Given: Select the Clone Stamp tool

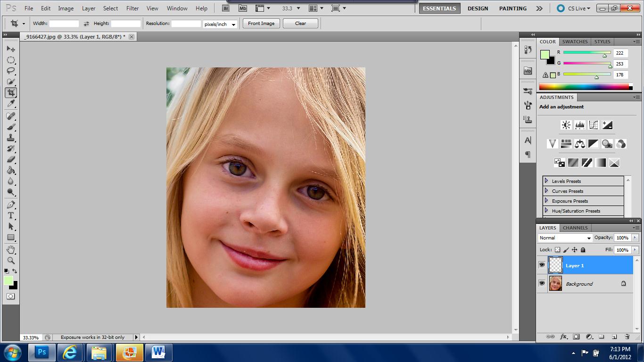Looking at the screenshot, I should point(11,138).
